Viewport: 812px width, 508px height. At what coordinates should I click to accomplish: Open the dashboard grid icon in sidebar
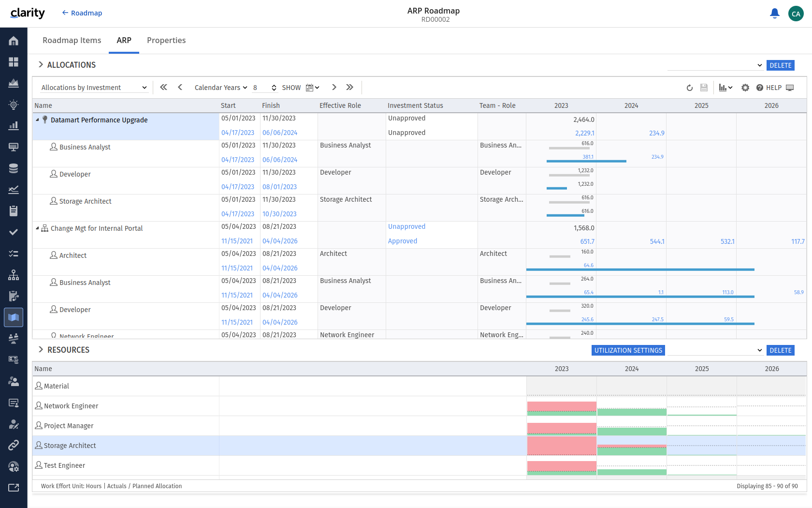tap(14, 62)
